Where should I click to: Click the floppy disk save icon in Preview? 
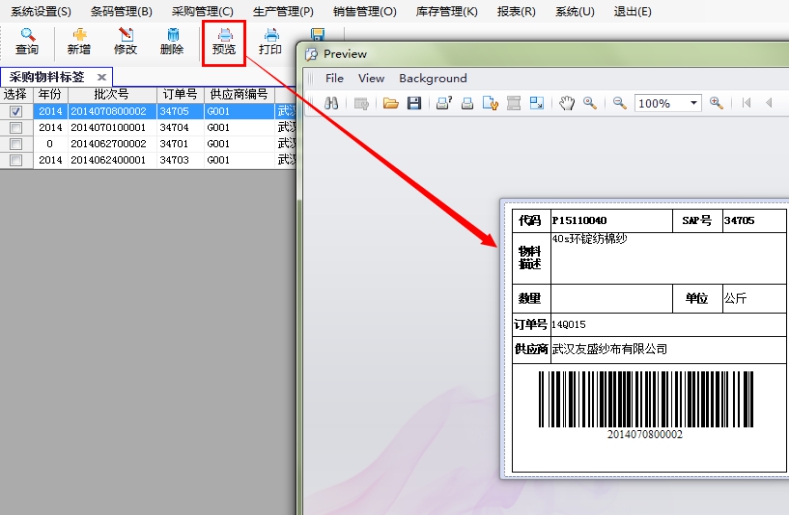pos(413,103)
